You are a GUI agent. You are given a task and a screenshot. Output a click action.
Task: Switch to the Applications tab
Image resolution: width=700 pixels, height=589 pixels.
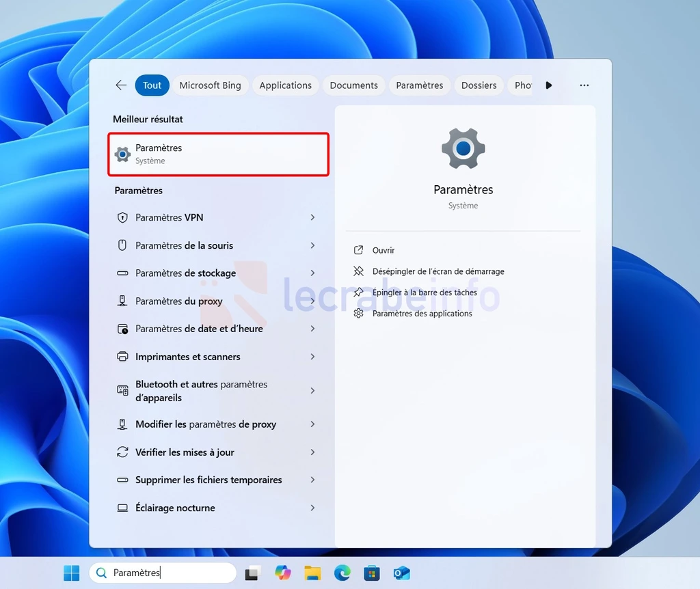(x=285, y=85)
